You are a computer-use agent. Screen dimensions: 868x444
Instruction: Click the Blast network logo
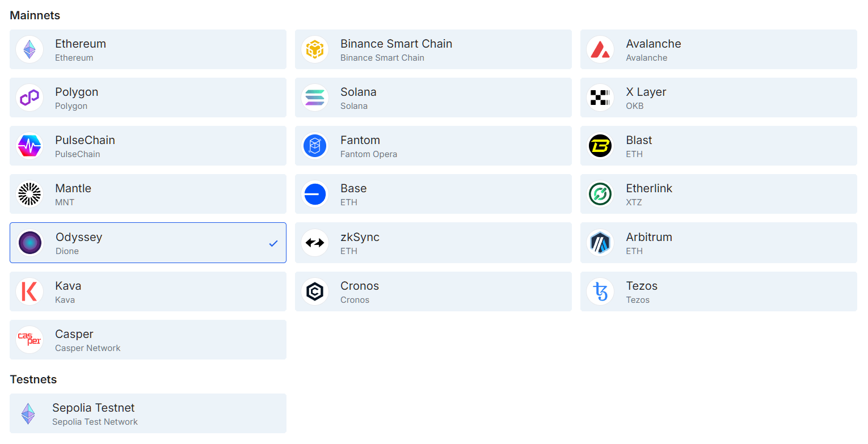[600, 146]
